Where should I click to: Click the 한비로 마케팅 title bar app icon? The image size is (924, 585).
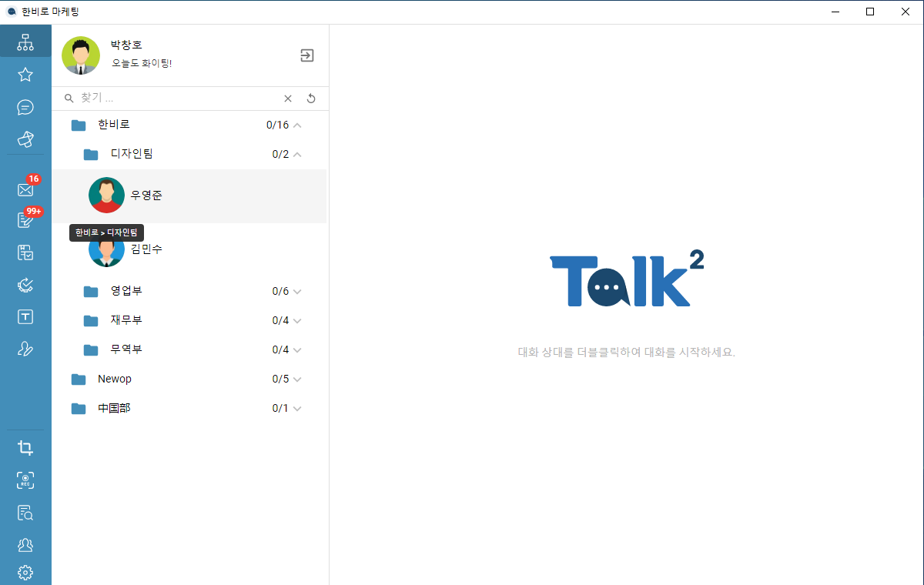pos(12,12)
